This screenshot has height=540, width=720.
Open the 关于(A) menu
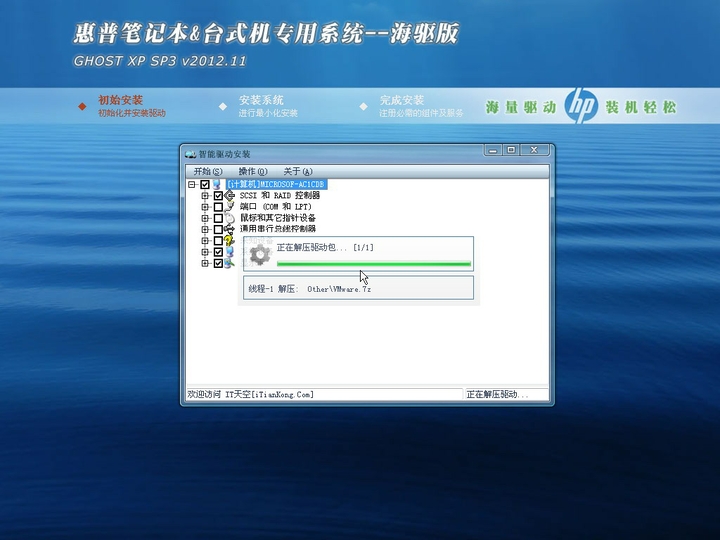[298, 171]
